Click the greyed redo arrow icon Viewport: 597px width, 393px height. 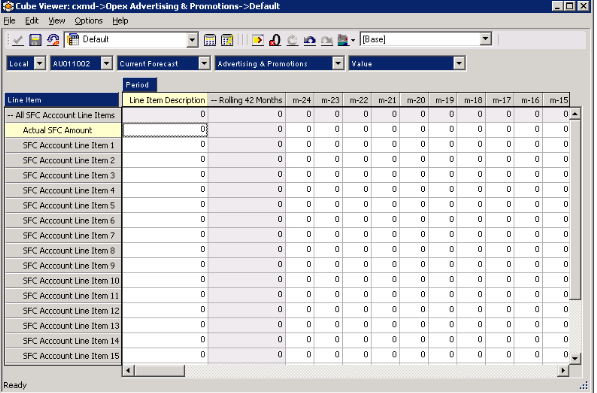327,40
